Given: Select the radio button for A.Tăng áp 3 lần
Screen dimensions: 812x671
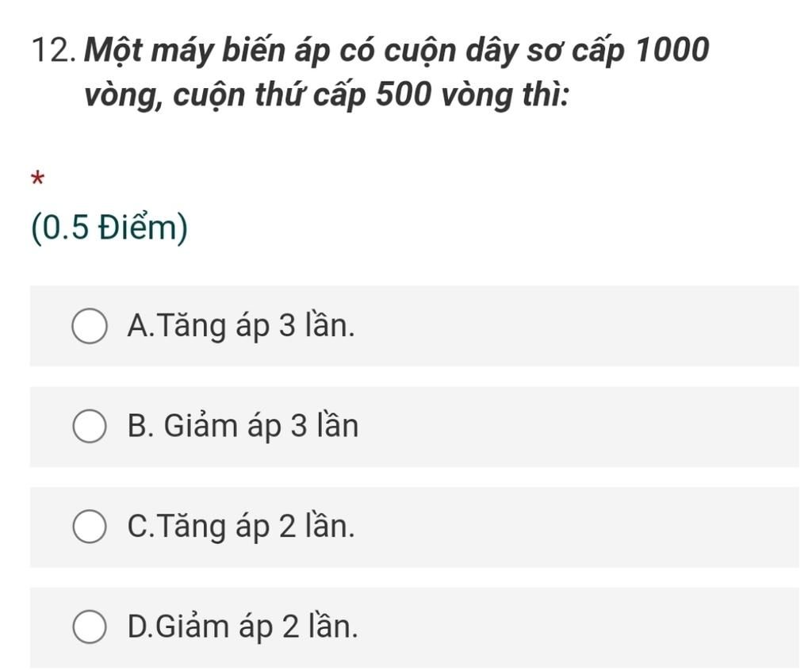Looking at the screenshot, I should click(x=90, y=326).
